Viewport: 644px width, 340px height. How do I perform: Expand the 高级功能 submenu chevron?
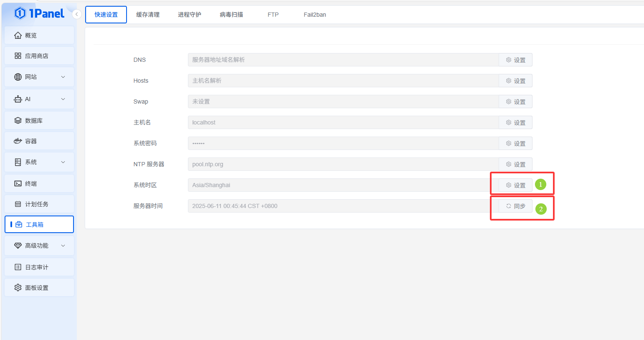pos(63,246)
